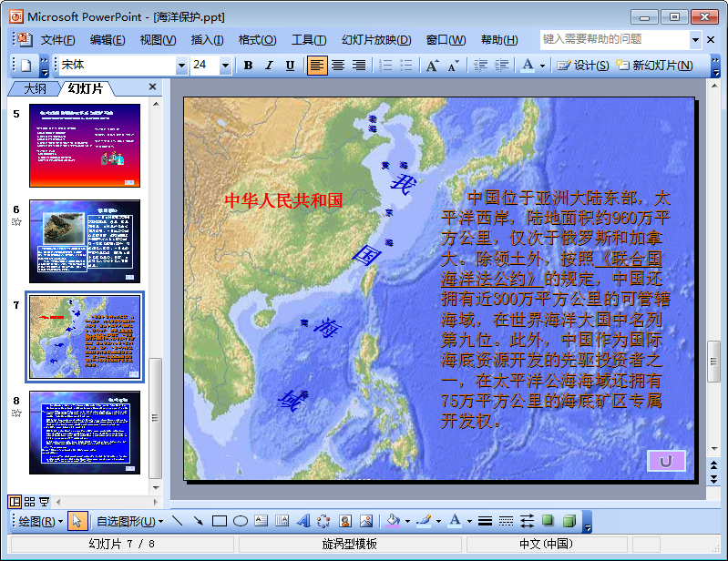Select the Oval drawing tool
This screenshot has width=728, height=561.
(240, 522)
